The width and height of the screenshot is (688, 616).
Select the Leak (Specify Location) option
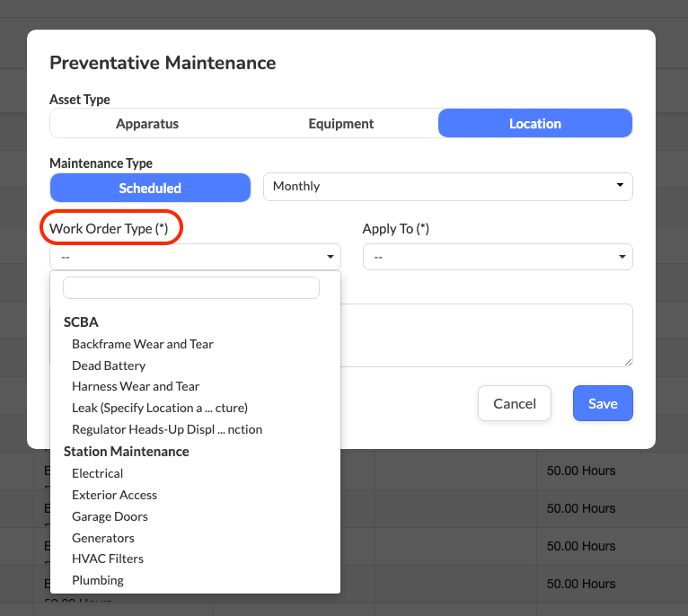(x=159, y=408)
